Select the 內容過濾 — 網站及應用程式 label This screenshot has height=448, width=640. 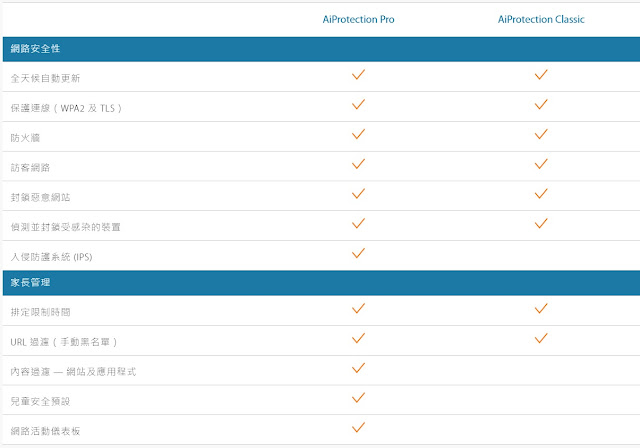coord(73,372)
